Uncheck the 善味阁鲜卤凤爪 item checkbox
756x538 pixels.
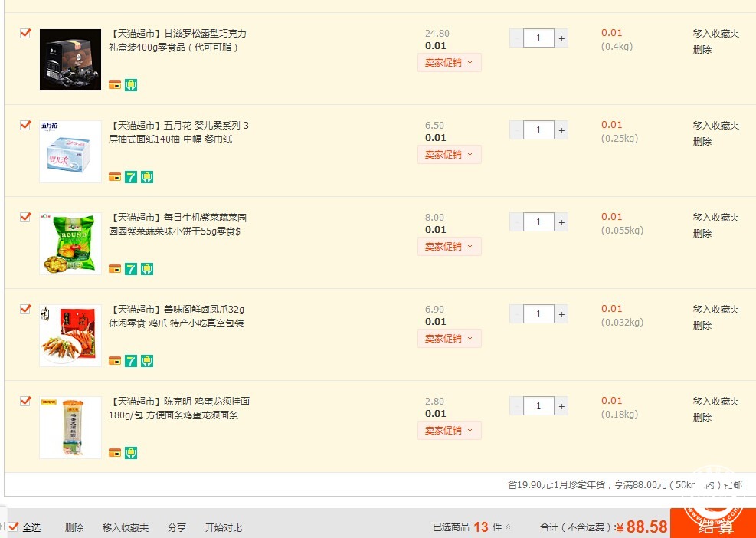[x=25, y=309]
